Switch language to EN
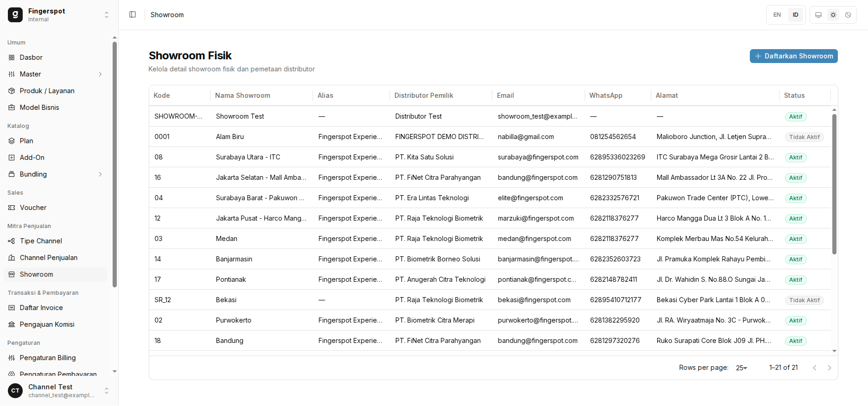This screenshot has width=868, height=406. pyautogui.click(x=777, y=15)
